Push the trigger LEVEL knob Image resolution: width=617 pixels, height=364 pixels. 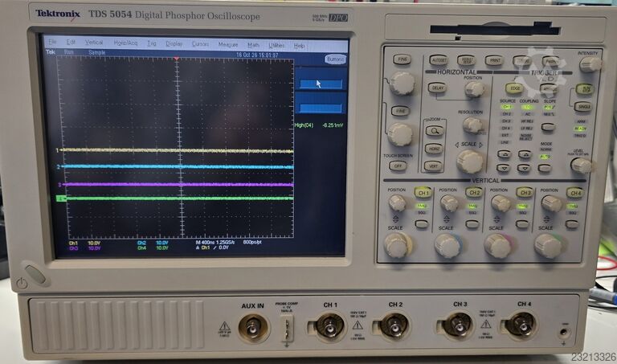pos(581,166)
